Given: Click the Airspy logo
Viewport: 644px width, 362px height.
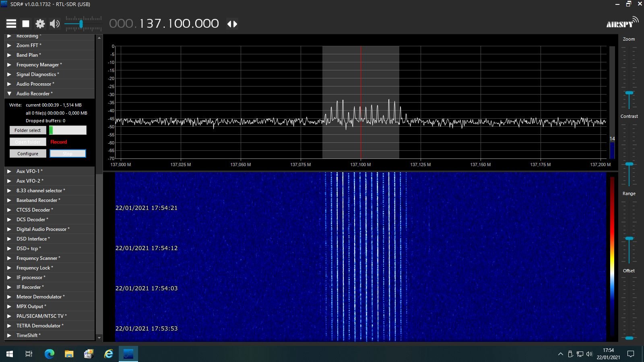Looking at the screenshot, I should point(622,23).
